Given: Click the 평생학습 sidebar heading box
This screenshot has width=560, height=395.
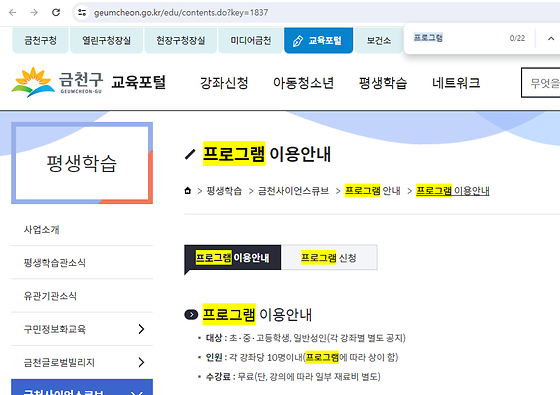Looking at the screenshot, I should (x=82, y=163).
